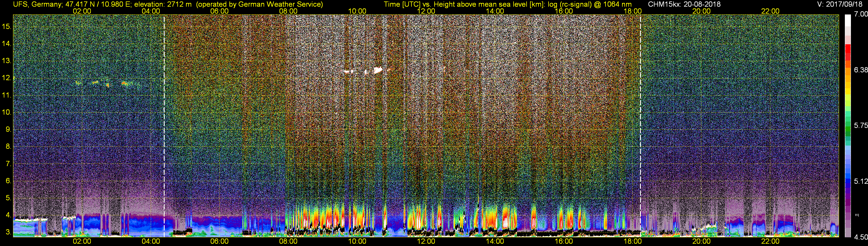The image size is (868, 246).
Task: Click the colorbar value "6.38"
Action: [x=861, y=70]
